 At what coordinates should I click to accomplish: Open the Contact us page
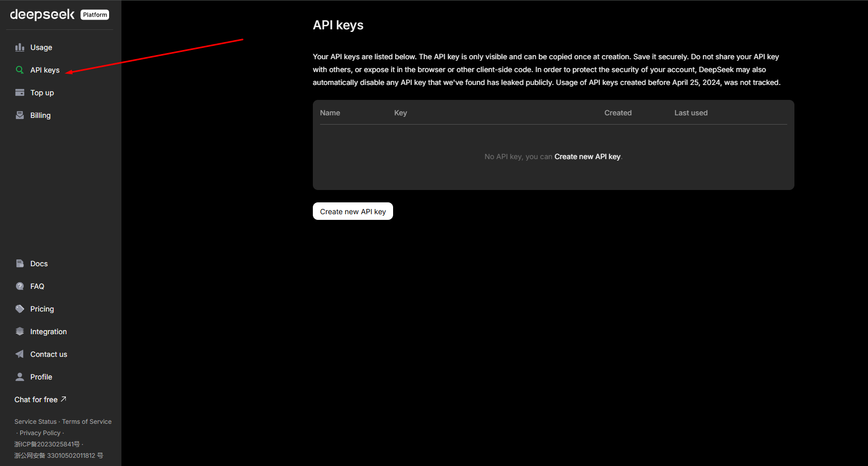click(49, 354)
